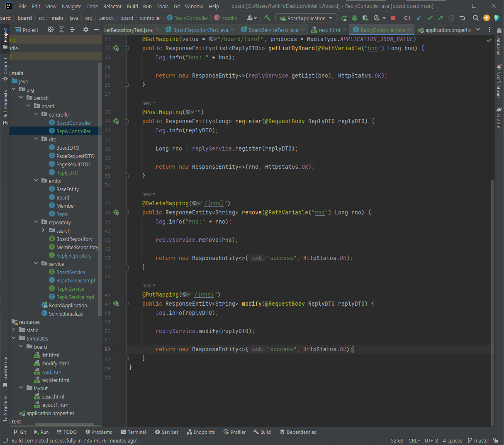The width and height of the screenshot is (504, 445).
Task: Open the Tools menu
Action: (x=163, y=6)
